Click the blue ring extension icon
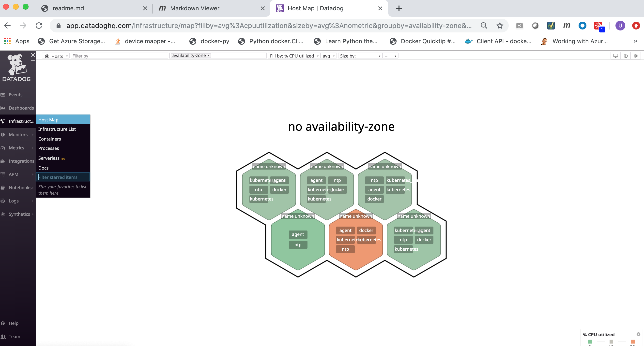 point(582,26)
